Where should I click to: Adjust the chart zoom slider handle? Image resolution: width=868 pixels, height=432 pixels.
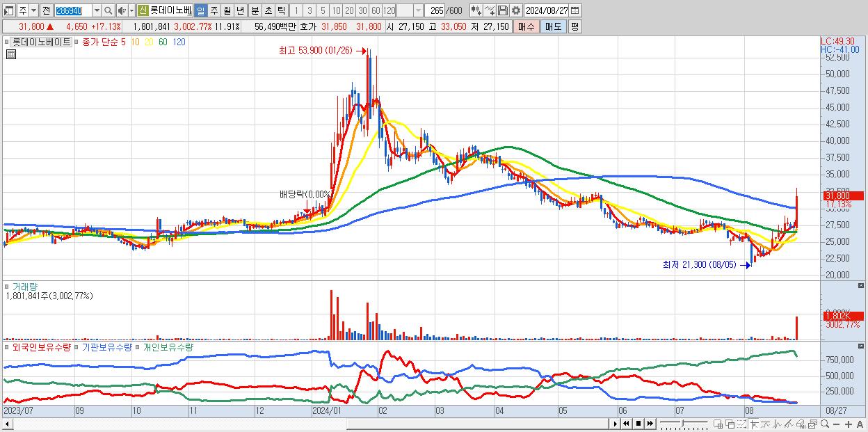(x=682, y=424)
